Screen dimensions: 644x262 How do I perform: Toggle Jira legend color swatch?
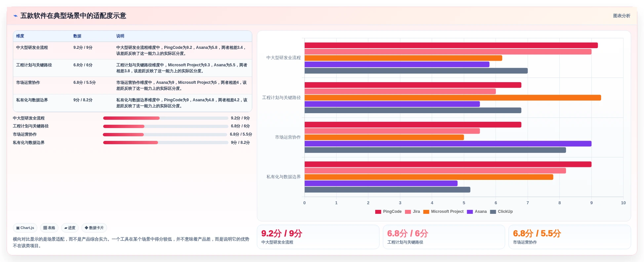(x=408, y=212)
